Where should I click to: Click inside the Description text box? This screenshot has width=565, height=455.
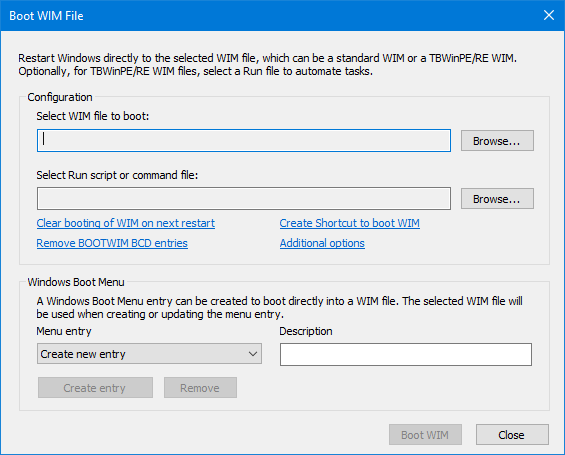pos(406,354)
